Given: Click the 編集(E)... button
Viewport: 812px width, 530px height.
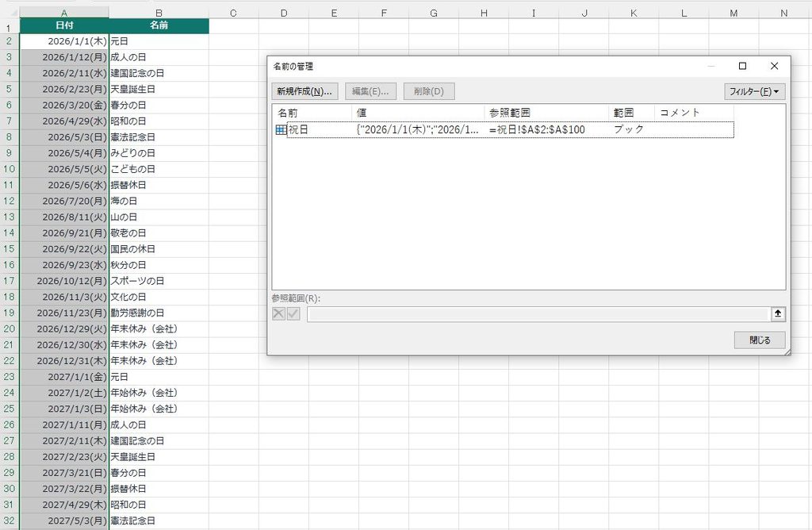Looking at the screenshot, I should pos(370,91).
